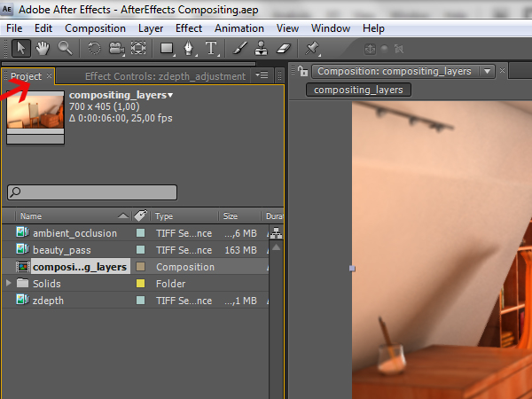This screenshot has height=399, width=532.
Task: Switch to Effect Controls: zdepth_adjustment tab
Action: pos(165,76)
